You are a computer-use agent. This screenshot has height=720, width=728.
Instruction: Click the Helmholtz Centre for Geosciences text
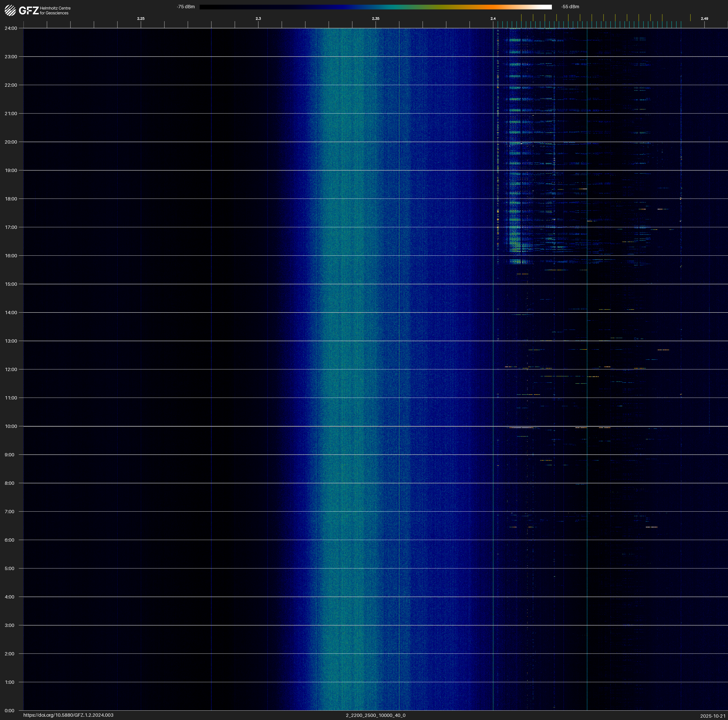[55, 11]
